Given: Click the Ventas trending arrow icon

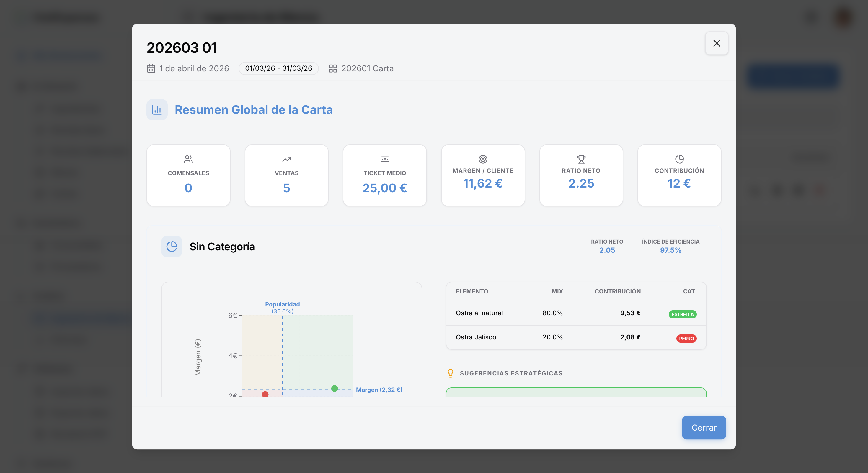Looking at the screenshot, I should coord(286,159).
